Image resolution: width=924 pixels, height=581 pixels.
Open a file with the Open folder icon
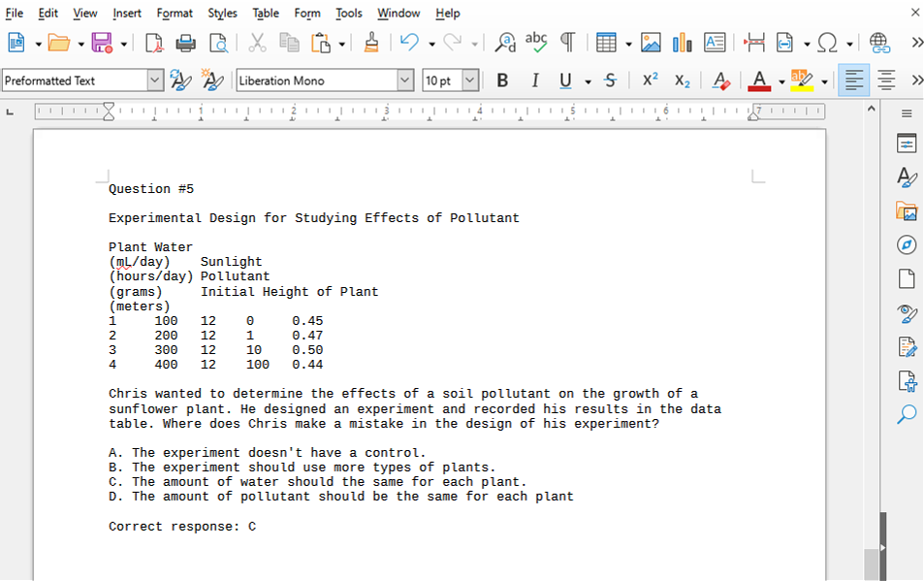tap(59, 43)
